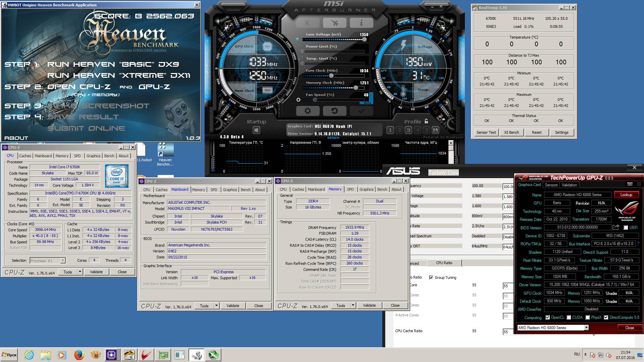
Task: Toggle OpenCL checkbox in GPU-Z
Action: pyautogui.click(x=548, y=317)
